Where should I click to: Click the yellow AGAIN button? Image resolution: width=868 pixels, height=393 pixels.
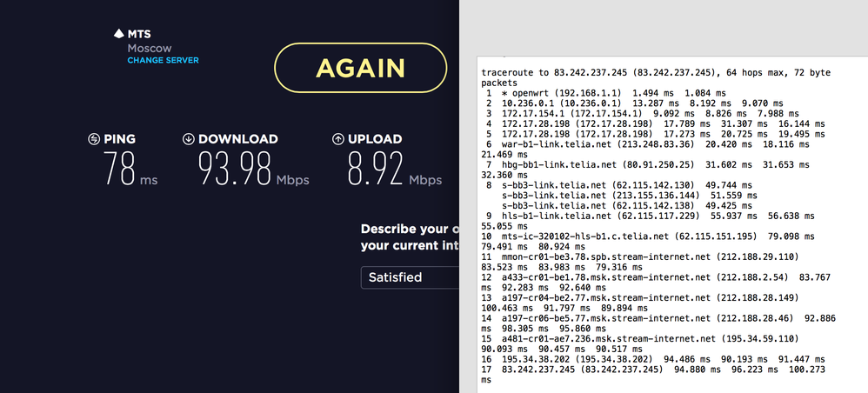point(360,68)
